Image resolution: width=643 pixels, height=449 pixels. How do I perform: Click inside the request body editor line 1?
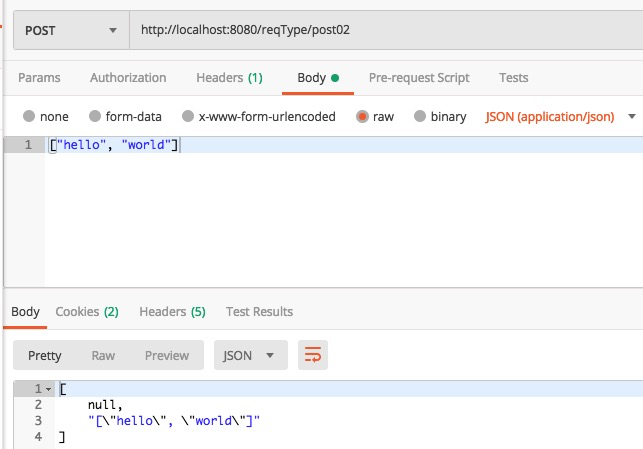tap(344, 145)
